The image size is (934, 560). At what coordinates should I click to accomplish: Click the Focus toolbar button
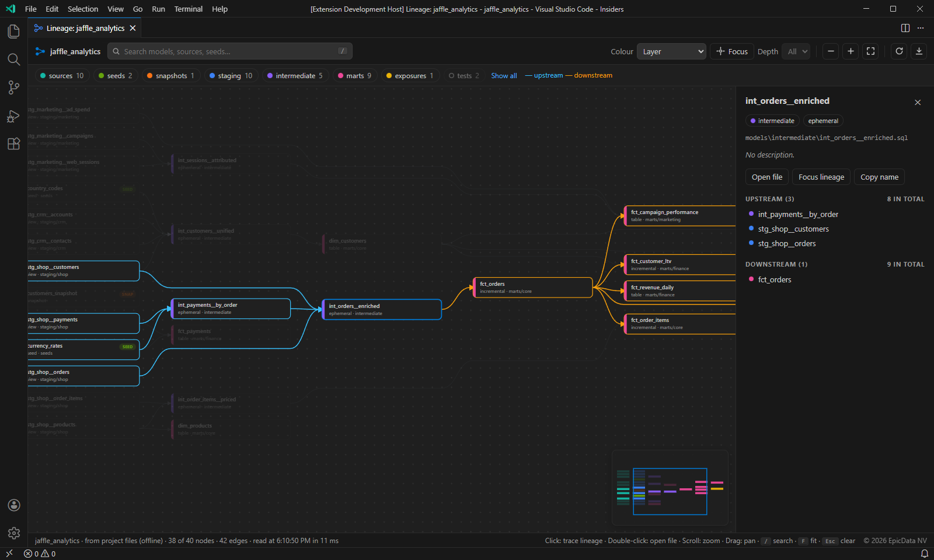pyautogui.click(x=732, y=51)
